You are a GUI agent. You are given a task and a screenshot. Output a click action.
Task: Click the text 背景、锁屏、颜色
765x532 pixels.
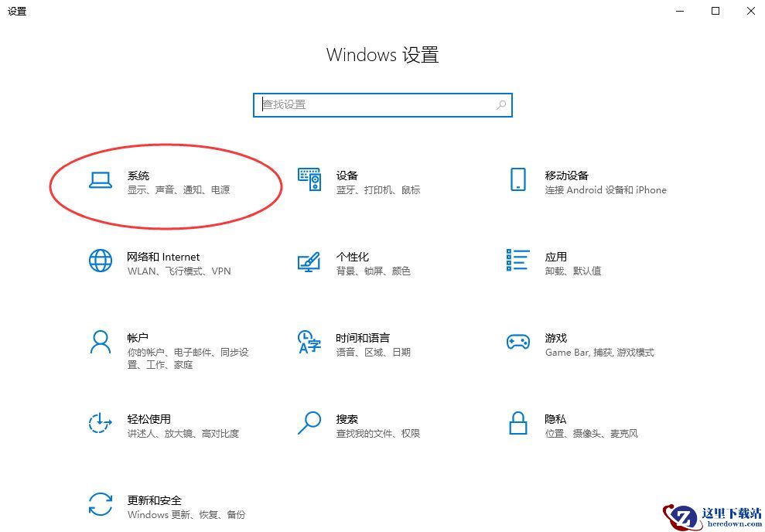[x=374, y=271]
